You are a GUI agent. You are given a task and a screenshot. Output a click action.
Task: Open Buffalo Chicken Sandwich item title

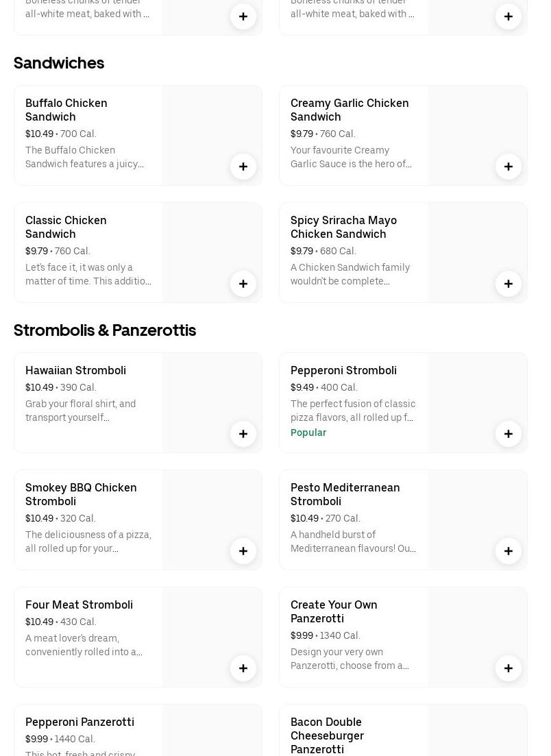[66, 110]
